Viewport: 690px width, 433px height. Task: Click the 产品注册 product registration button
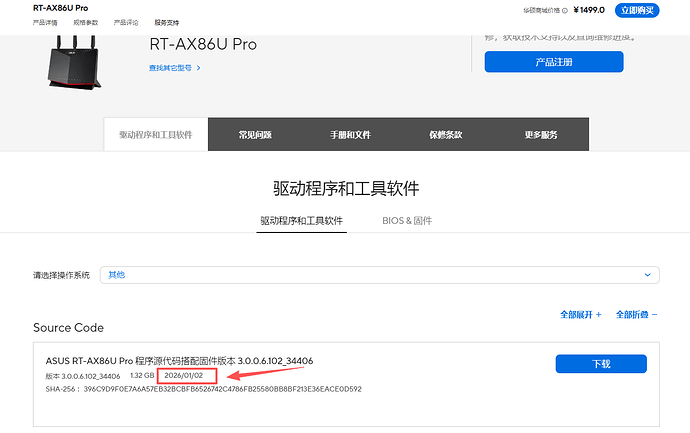click(554, 62)
